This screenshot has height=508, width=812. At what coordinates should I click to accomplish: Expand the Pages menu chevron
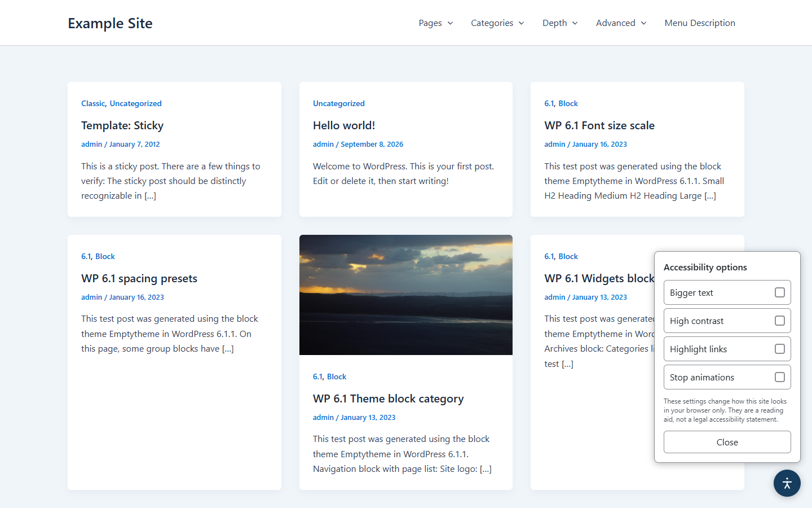(451, 23)
